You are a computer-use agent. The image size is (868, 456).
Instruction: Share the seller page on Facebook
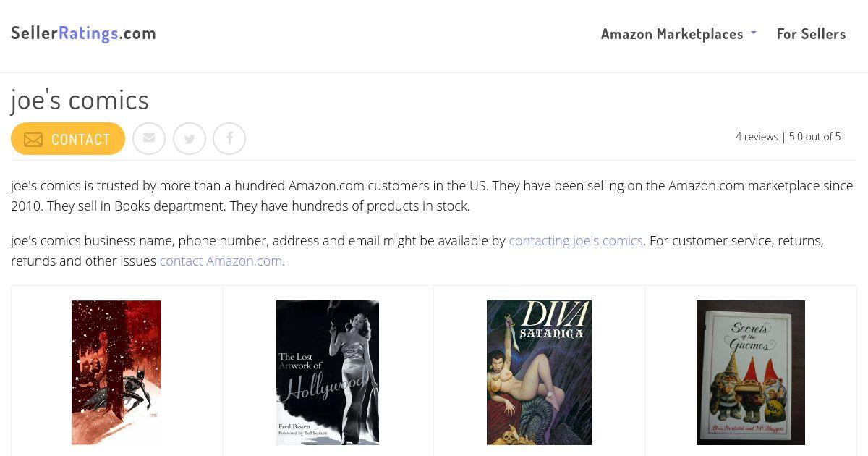tap(229, 138)
